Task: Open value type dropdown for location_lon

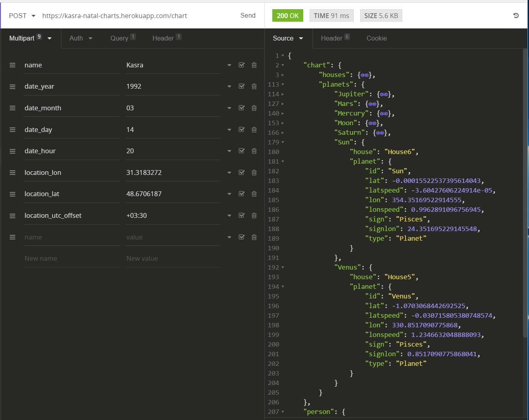Action: (229, 172)
